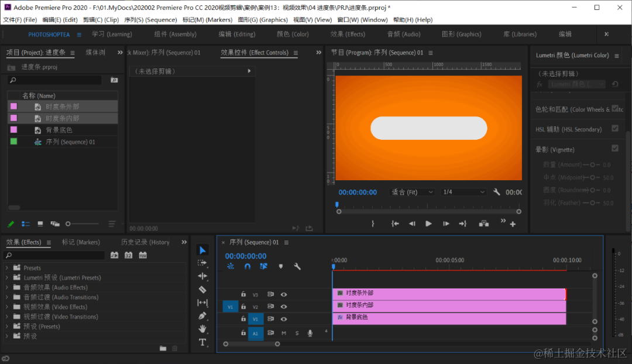Toggle nest sequence insert icon
This screenshot has width=632, height=364.
coord(231,266)
